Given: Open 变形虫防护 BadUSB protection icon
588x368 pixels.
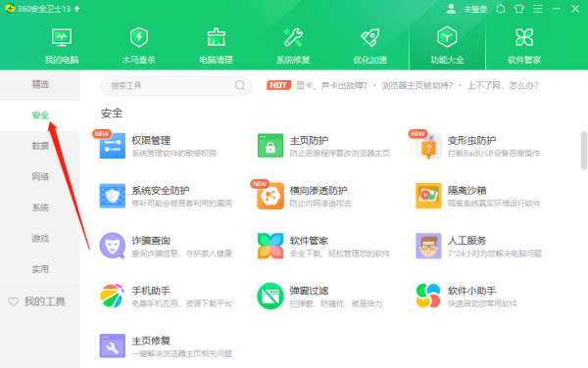Looking at the screenshot, I should click(428, 147).
